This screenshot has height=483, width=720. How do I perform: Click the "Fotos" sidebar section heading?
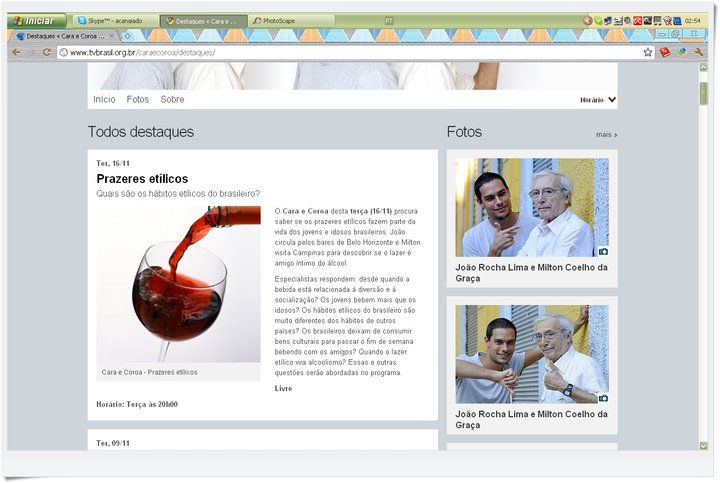point(464,132)
